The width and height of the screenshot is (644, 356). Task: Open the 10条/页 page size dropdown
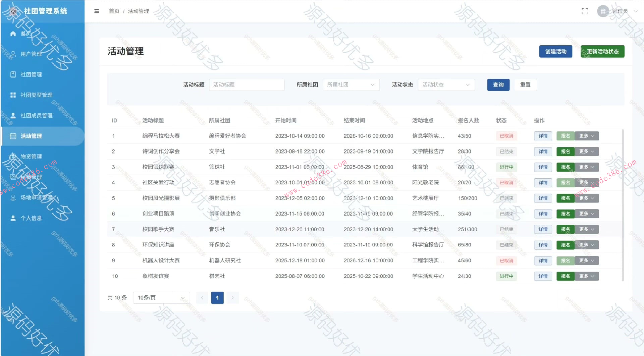(161, 297)
